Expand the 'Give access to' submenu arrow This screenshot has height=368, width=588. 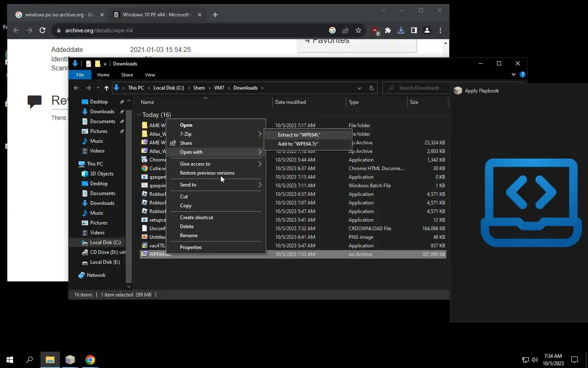(x=260, y=164)
